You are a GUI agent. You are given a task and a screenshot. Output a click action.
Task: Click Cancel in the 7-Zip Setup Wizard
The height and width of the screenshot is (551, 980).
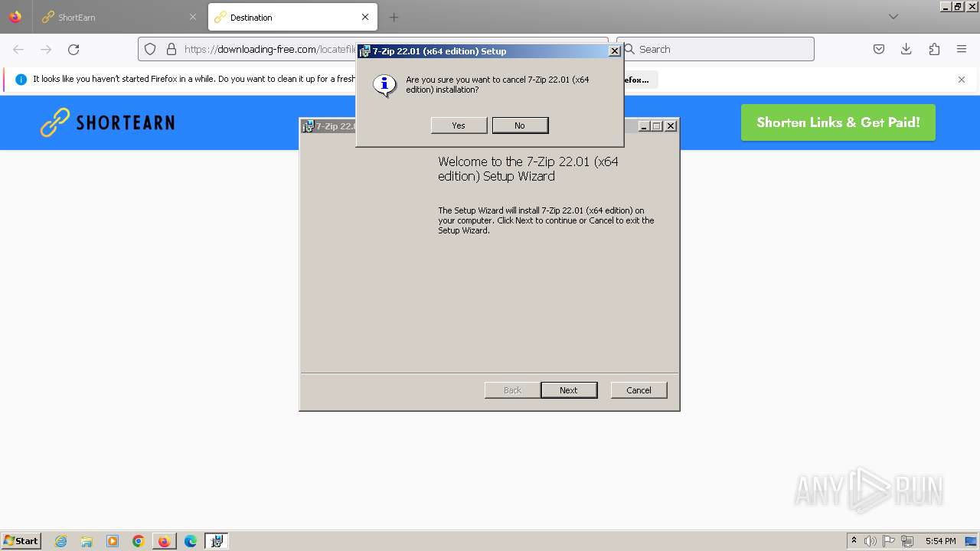click(639, 390)
